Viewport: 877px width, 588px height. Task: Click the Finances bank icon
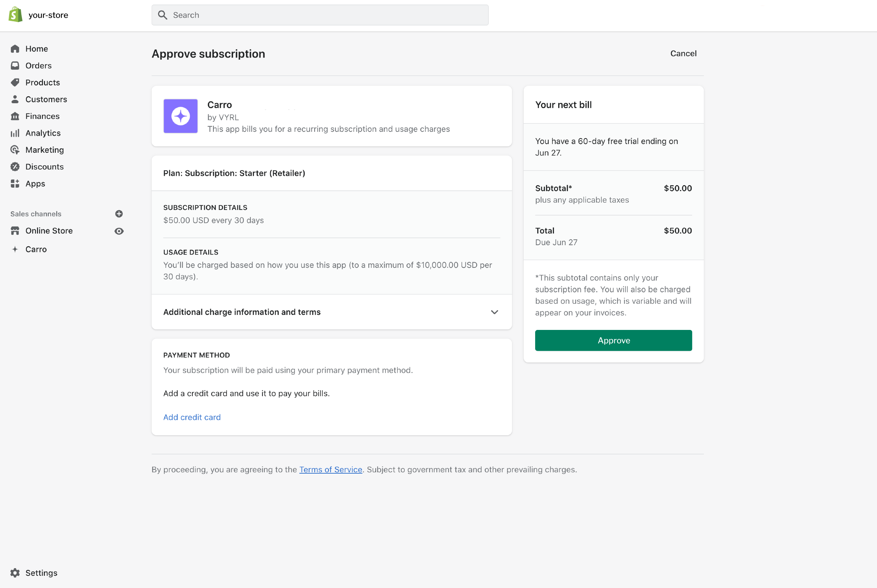(15, 116)
